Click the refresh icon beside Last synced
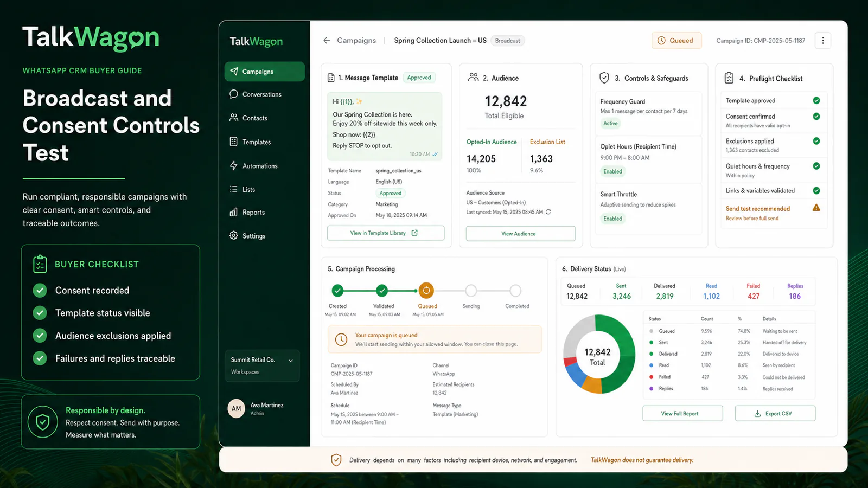This screenshot has width=868, height=488. click(548, 212)
